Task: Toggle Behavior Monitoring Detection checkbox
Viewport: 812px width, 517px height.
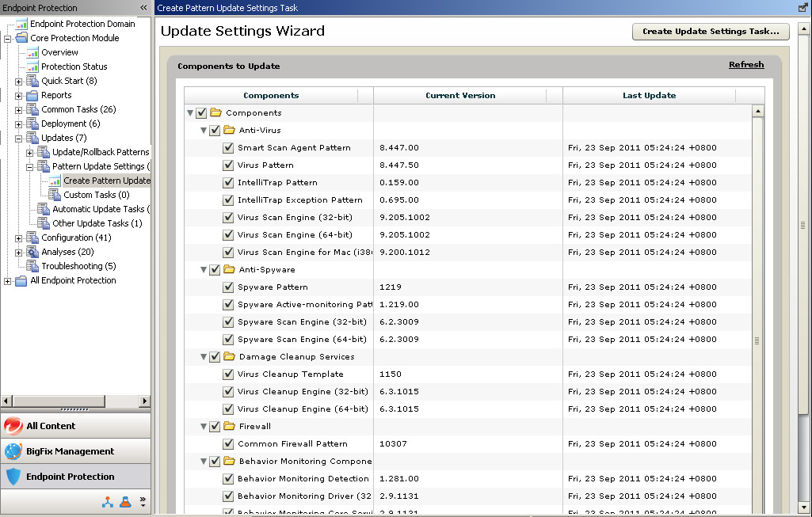Action: [228, 479]
